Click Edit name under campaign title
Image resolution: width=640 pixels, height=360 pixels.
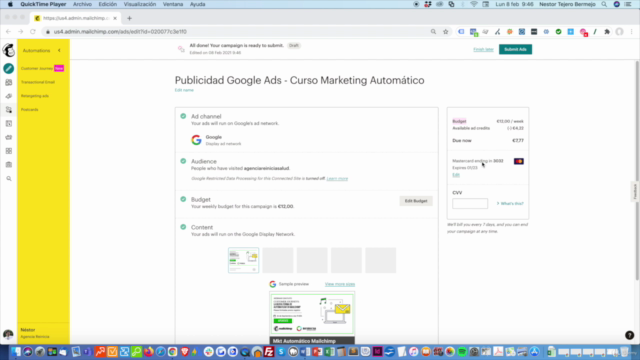click(184, 90)
